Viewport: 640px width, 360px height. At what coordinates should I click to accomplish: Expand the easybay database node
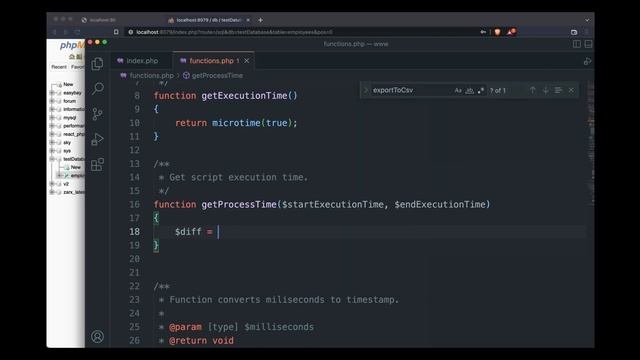point(52,93)
